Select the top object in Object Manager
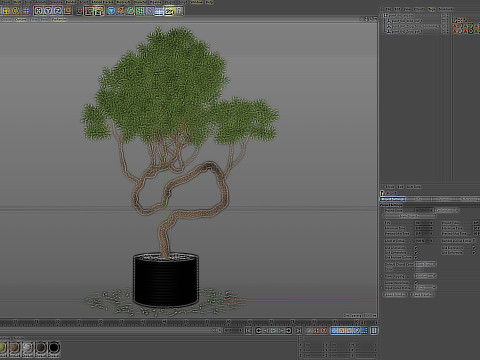 coord(401,15)
